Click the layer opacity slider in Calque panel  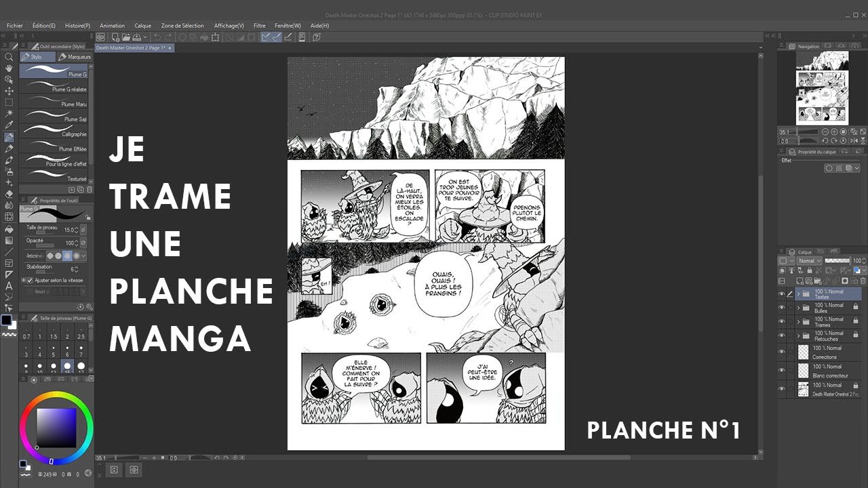point(837,260)
